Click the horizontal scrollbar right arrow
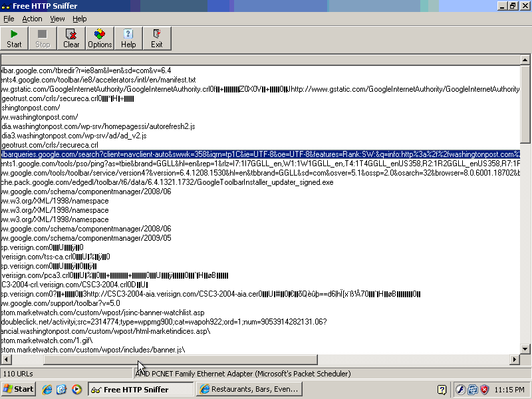 click(x=515, y=359)
